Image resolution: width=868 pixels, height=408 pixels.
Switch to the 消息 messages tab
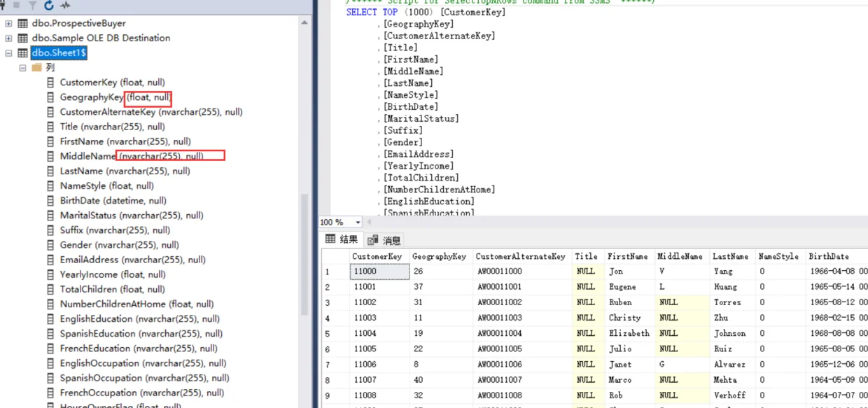[384, 240]
